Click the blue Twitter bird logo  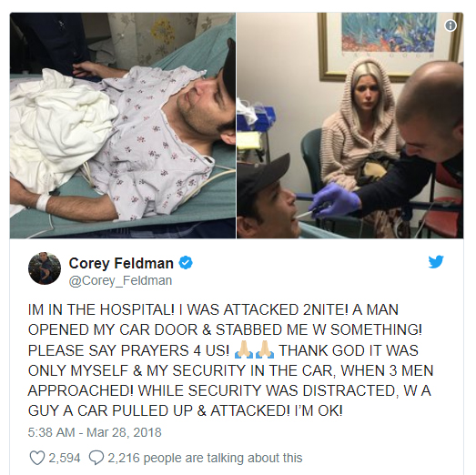[x=436, y=262]
